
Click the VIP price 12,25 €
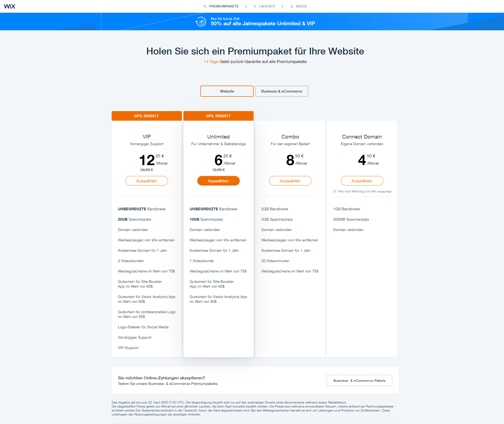[x=153, y=160]
